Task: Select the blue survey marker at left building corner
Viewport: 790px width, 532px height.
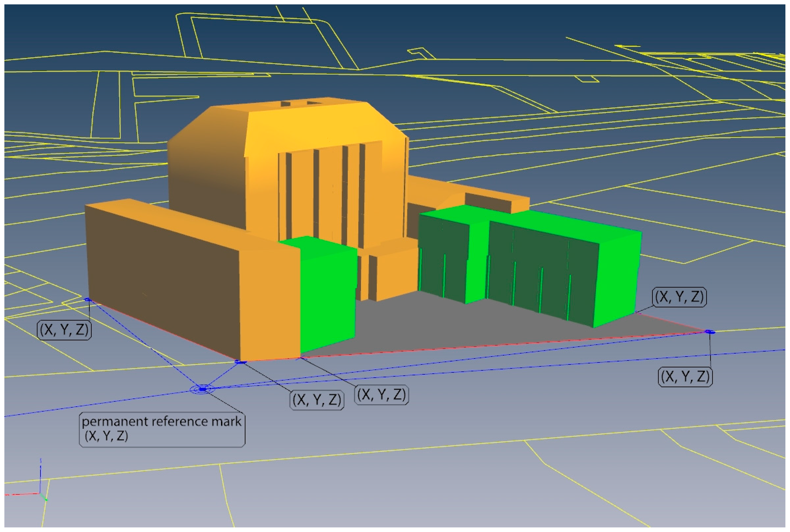Action: click(x=88, y=299)
